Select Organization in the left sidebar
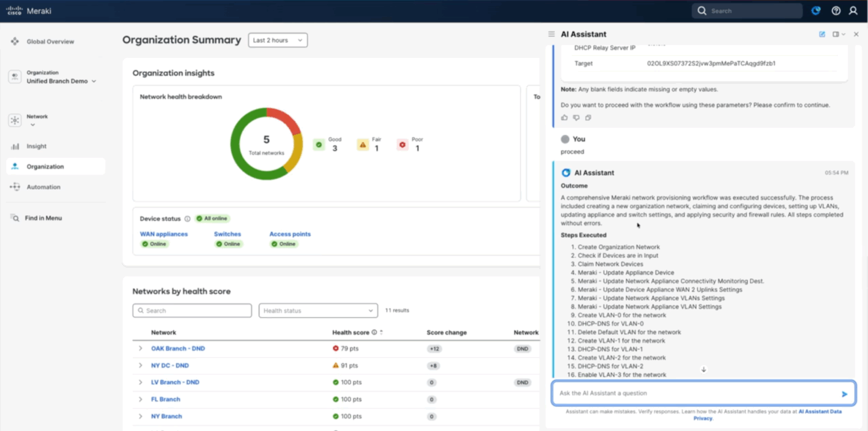The height and width of the screenshot is (431, 868). point(45,166)
